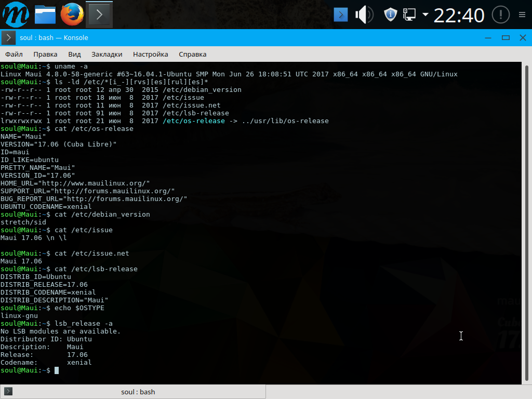Click the 'linux-gnu' output line
This screenshot has height=399, width=532.
[x=19, y=316]
